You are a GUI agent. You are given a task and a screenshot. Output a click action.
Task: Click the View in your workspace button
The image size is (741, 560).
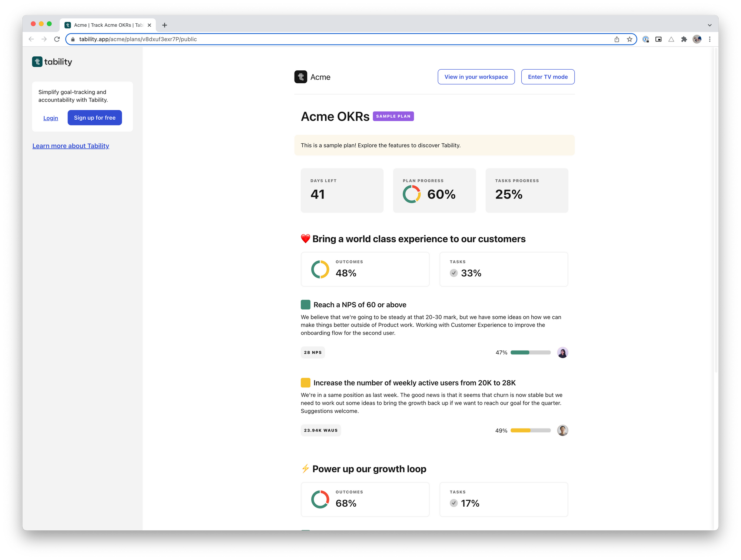click(x=476, y=77)
